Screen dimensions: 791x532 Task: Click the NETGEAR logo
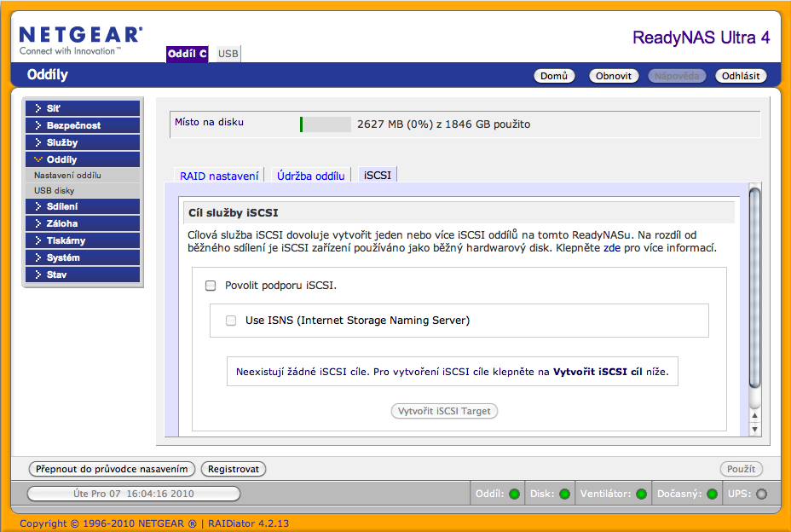[x=80, y=40]
